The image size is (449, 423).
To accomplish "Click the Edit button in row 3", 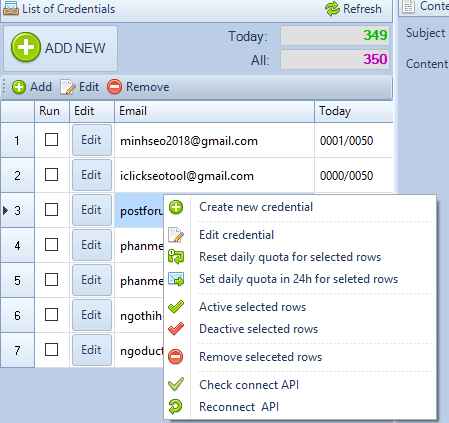I will [x=92, y=210].
